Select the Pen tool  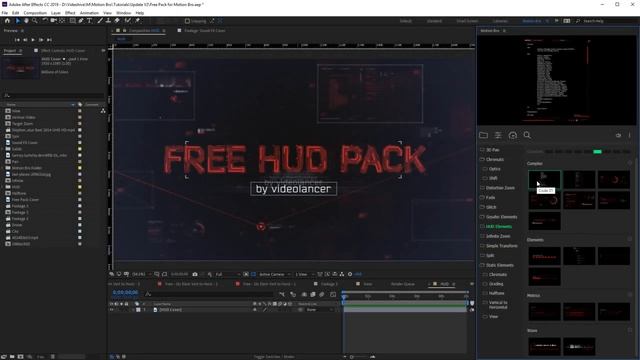tap(81, 20)
